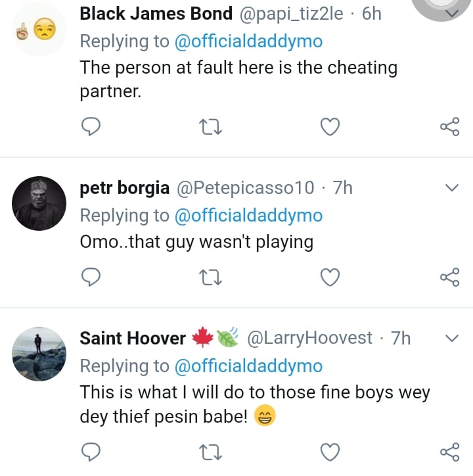Like Saint Hoover's tweet
Viewport: 473px width, 476px height.
click(x=330, y=451)
